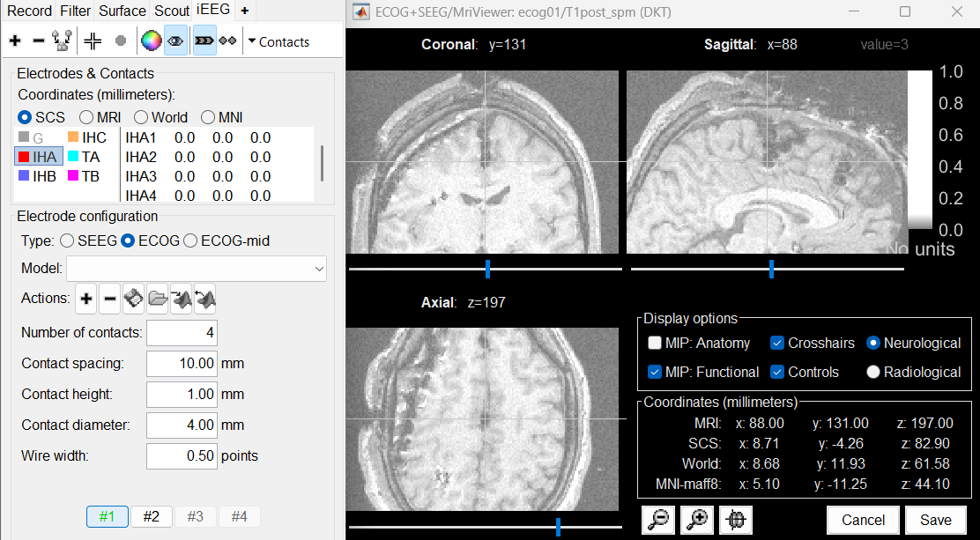Select SEEG electrode type

[67, 240]
